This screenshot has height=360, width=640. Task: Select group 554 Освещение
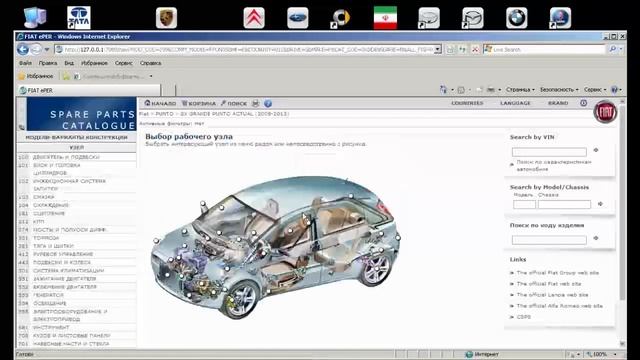[76, 303]
